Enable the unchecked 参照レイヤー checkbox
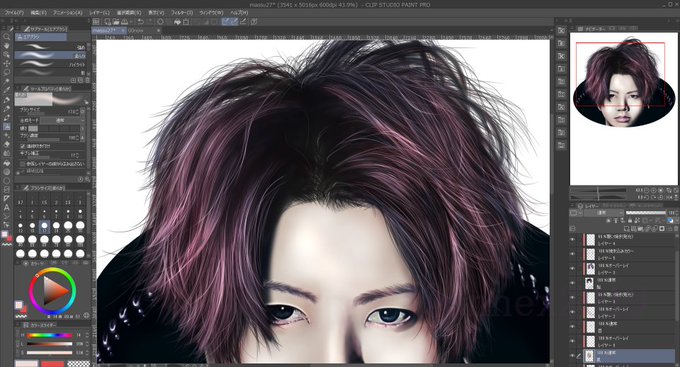 [x=23, y=164]
